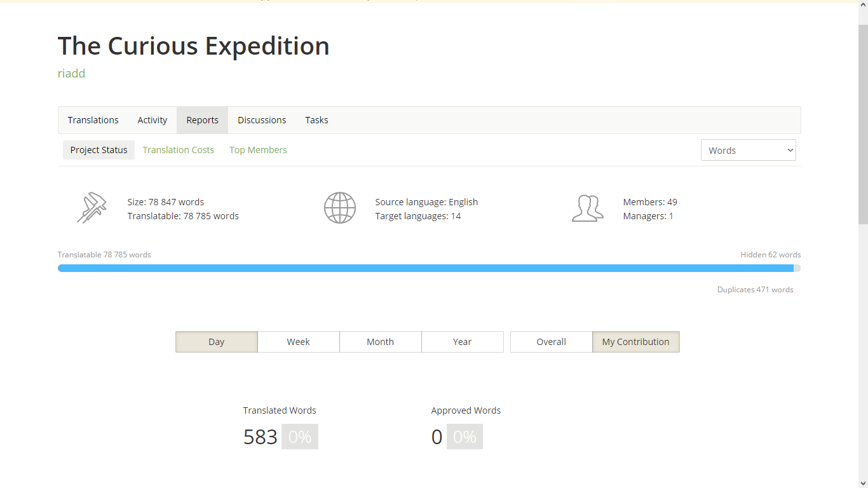Open the Reports tab
This screenshot has width=868, height=488.
[202, 120]
